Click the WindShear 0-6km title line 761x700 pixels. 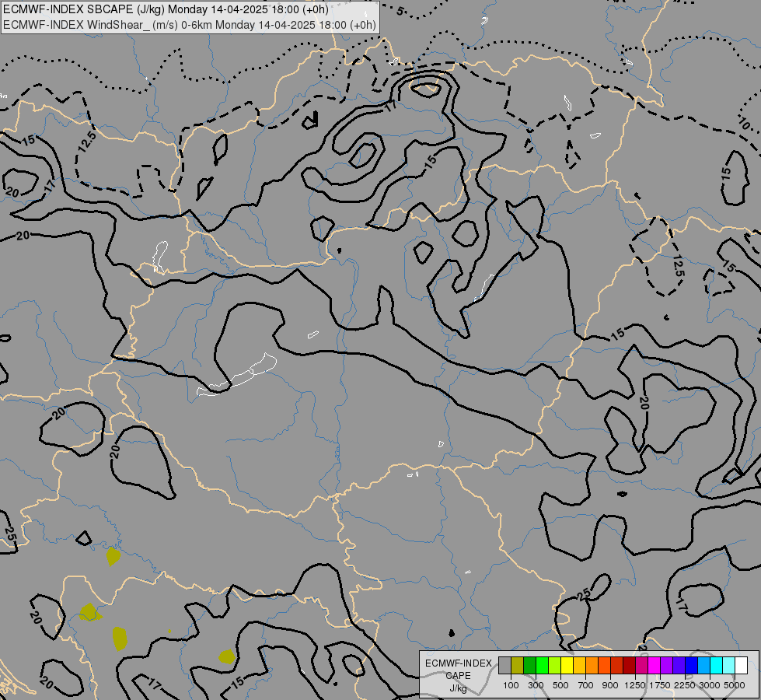(190, 25)
